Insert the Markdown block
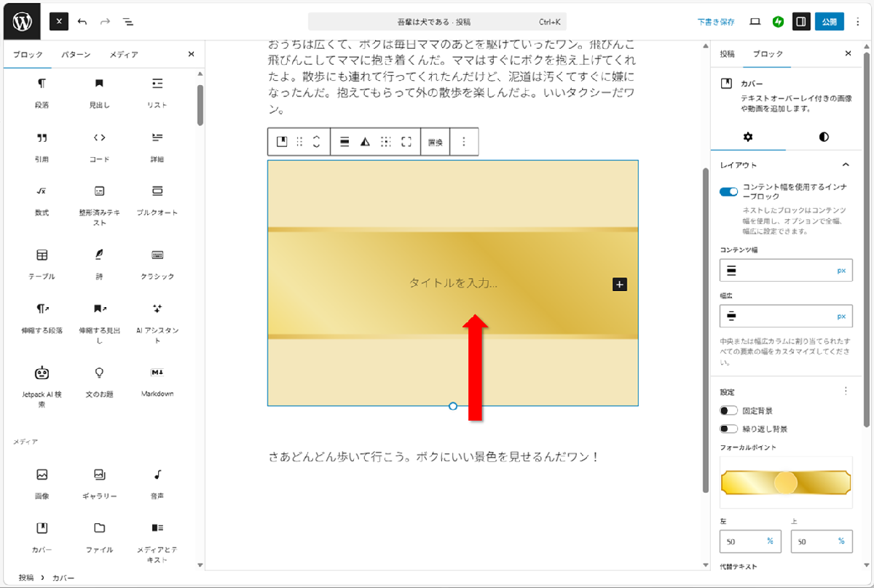Screen dimensions: 874x588 (x=157, y=379)
